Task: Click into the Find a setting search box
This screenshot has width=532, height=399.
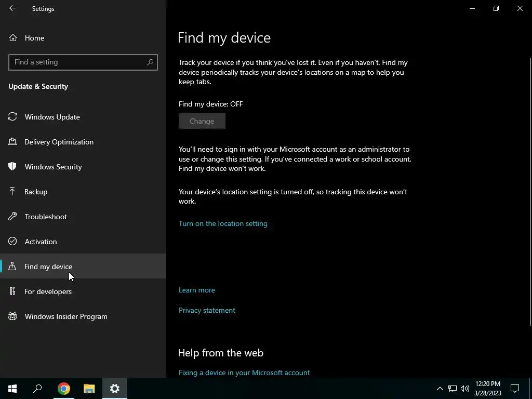Action: tap(83, 62)
